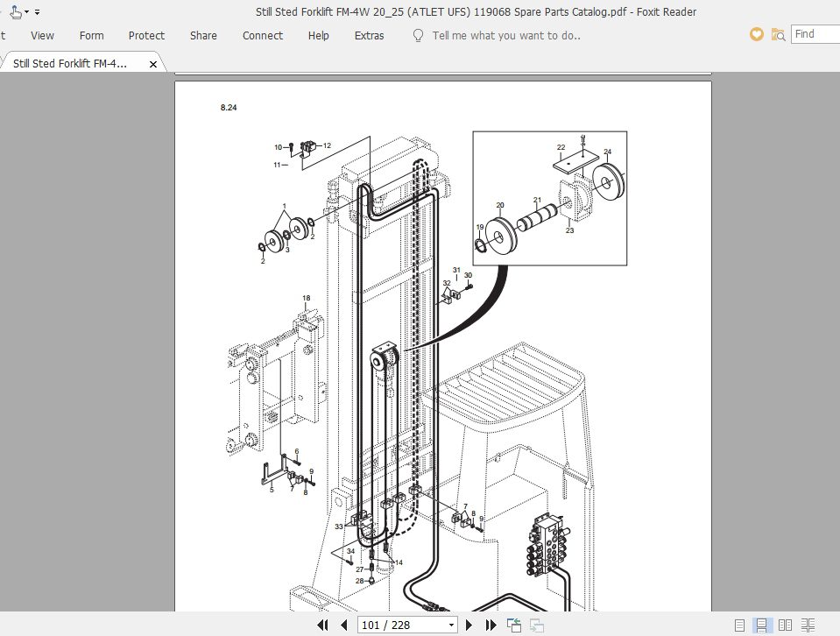Open the Help menu tab

[318, 35]
